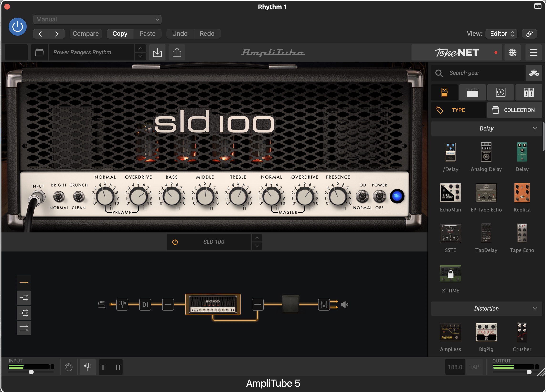Image resolution: width=546 pixels, height=392 pixels.
Task: Switch to the COLLECTION tab
Action: (515, 110)
